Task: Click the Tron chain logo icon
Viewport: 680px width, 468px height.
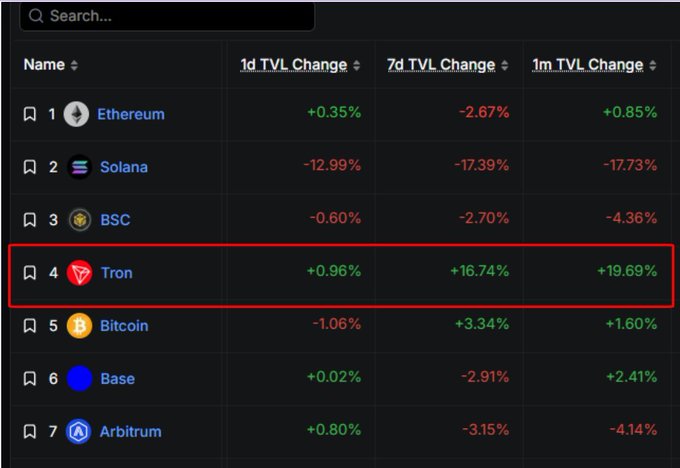Action: tap(79, 272)
